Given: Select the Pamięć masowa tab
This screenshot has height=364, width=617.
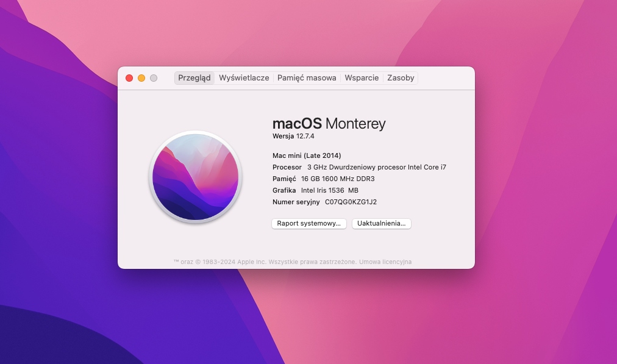Looking at the screenshot, I should 307,78.
